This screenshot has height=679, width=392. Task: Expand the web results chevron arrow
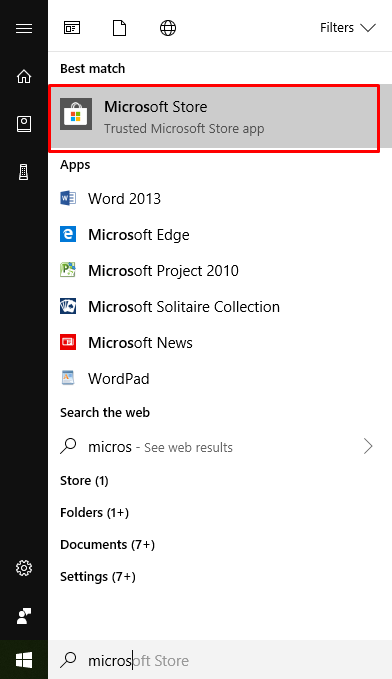point(368,446)
